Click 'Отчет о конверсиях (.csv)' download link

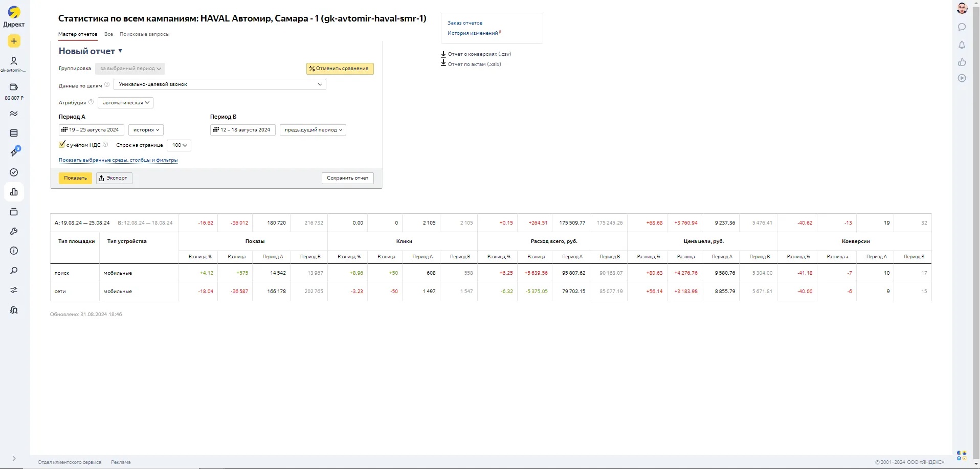[x=479, y=54]
